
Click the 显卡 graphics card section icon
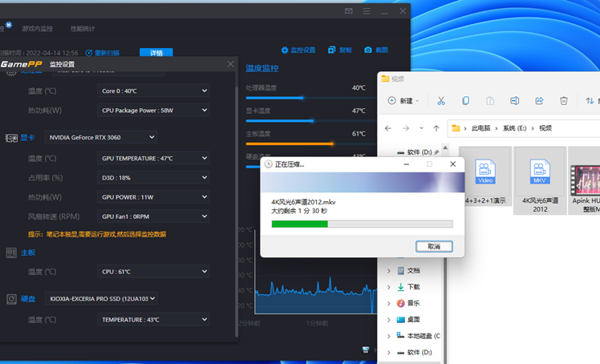[11, 138]
